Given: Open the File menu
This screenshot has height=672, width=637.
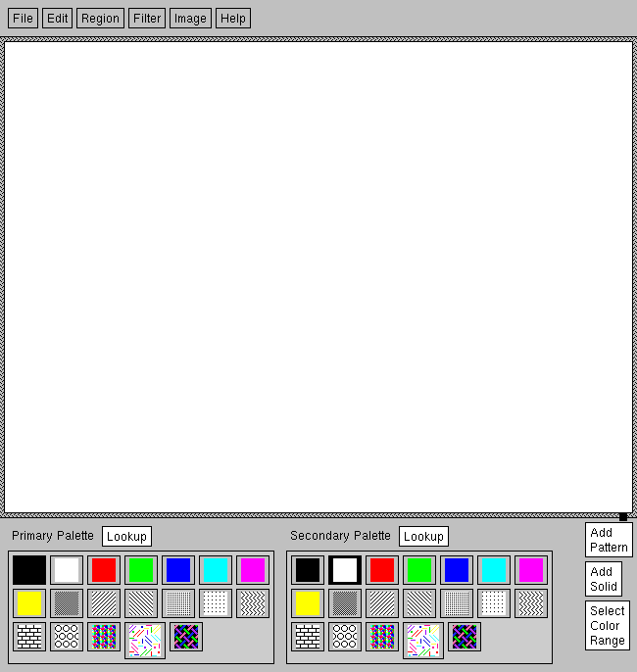Looking at the screenshot, I should click(x=23, y=19).
